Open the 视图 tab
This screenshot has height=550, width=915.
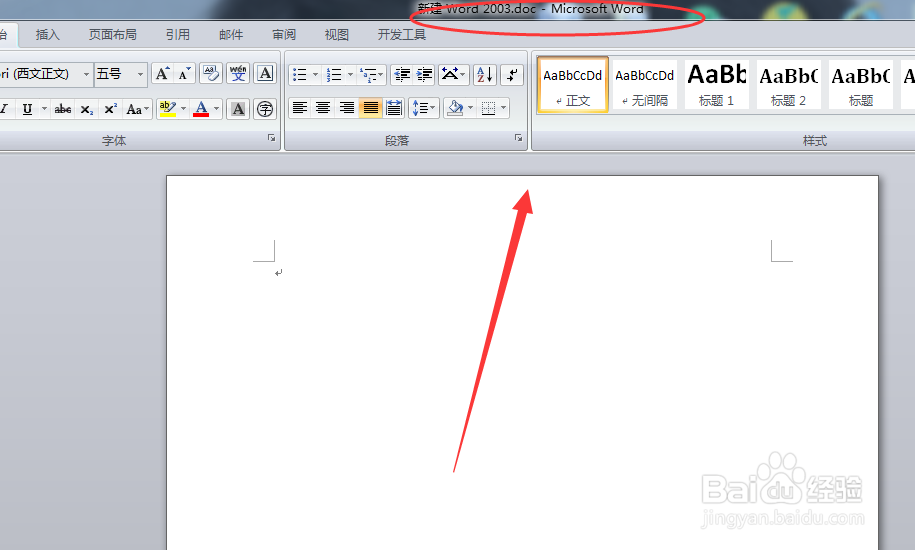[337, 34]
